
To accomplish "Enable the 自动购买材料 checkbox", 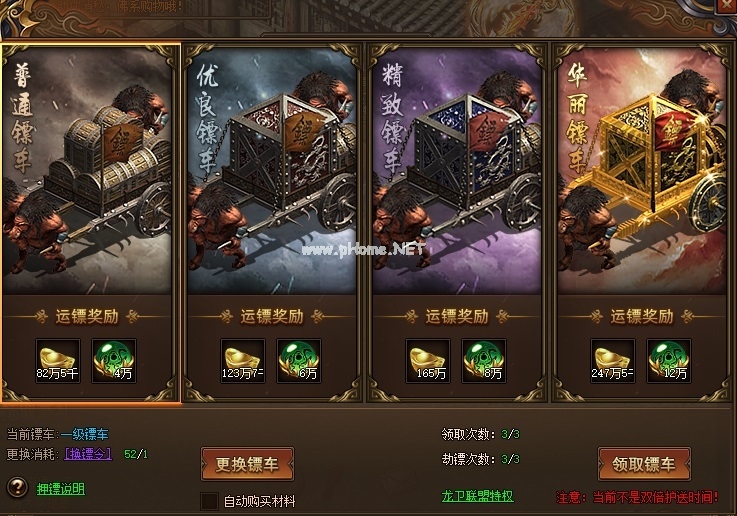I will click(x=209, y=501).
